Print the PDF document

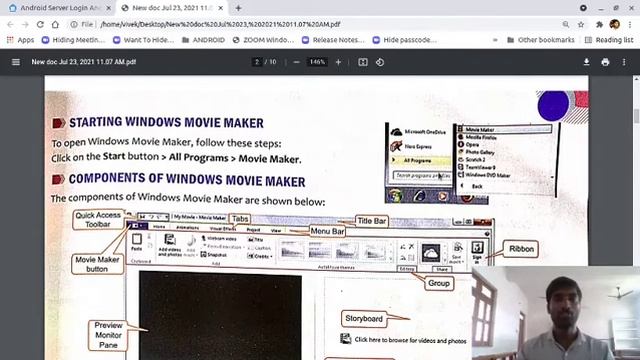(x=605, y=62)
